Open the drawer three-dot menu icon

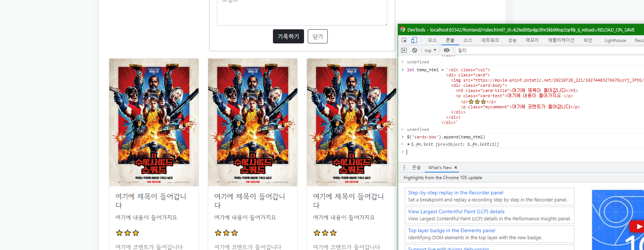click(x=404, y=168)
